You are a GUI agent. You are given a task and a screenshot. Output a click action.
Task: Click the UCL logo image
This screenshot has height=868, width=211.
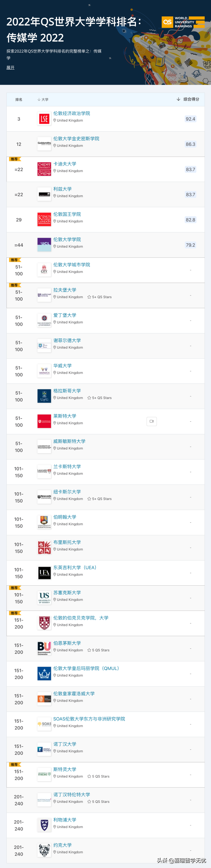pyautogui.click(x=44, y=244)
